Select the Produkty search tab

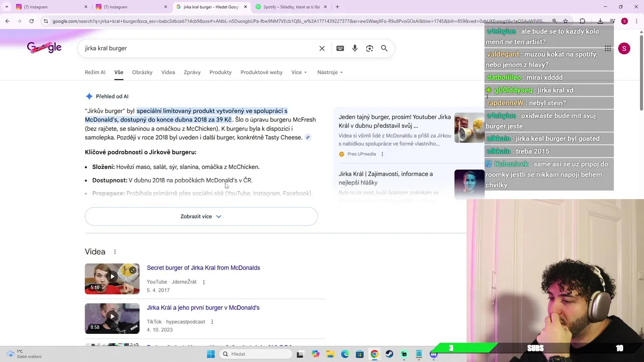220,72
